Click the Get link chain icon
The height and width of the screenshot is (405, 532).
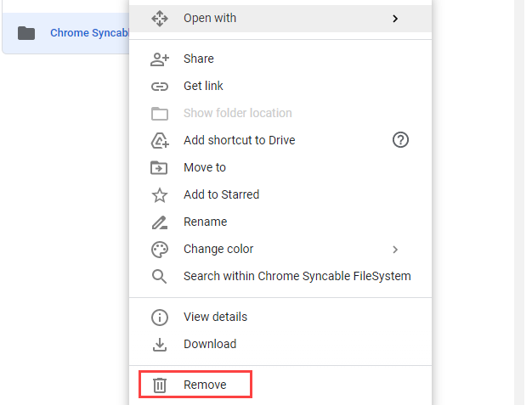[x=160, y=87]
